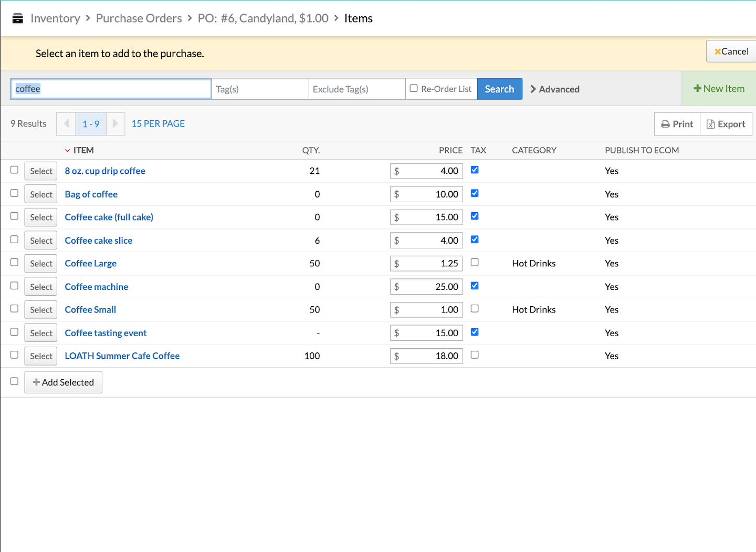Open the Coffee tasting event item link
Screen dimensions: 756x552
[x=106, y=333]
